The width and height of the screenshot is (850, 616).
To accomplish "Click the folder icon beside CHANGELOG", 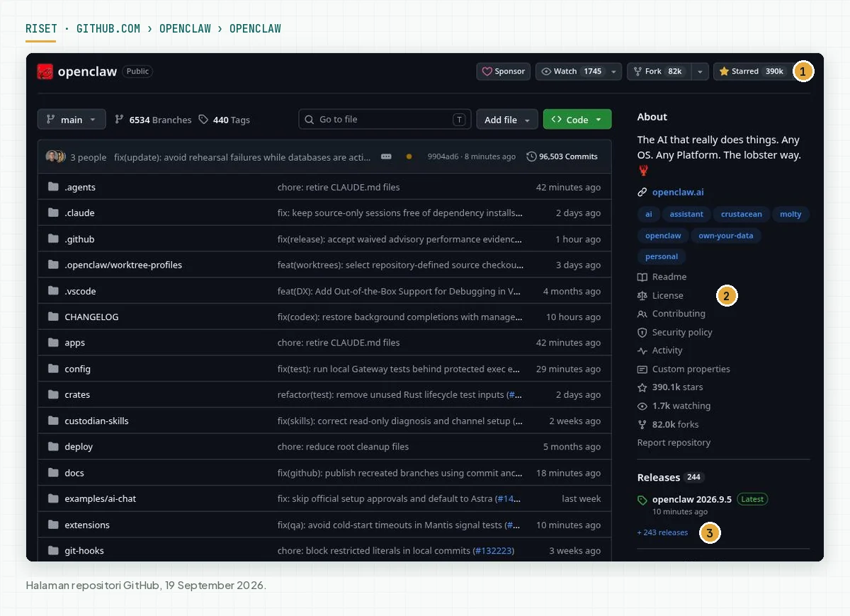I will (x=53, y=317).
